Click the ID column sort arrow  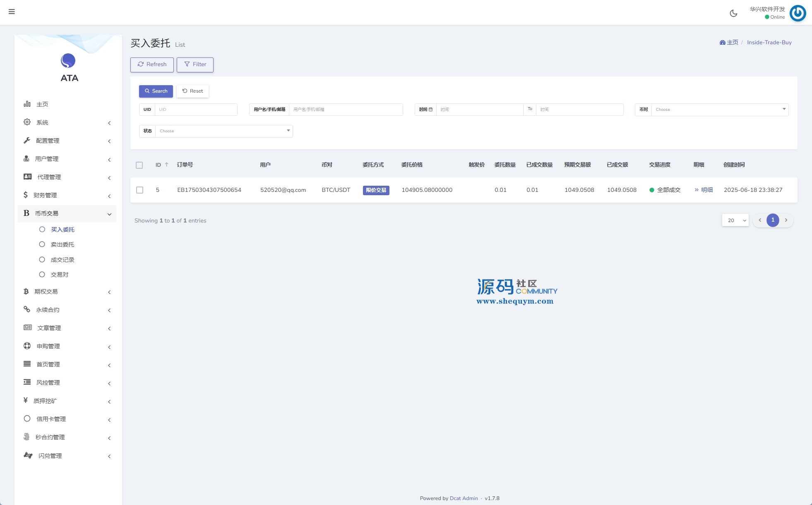167,165
